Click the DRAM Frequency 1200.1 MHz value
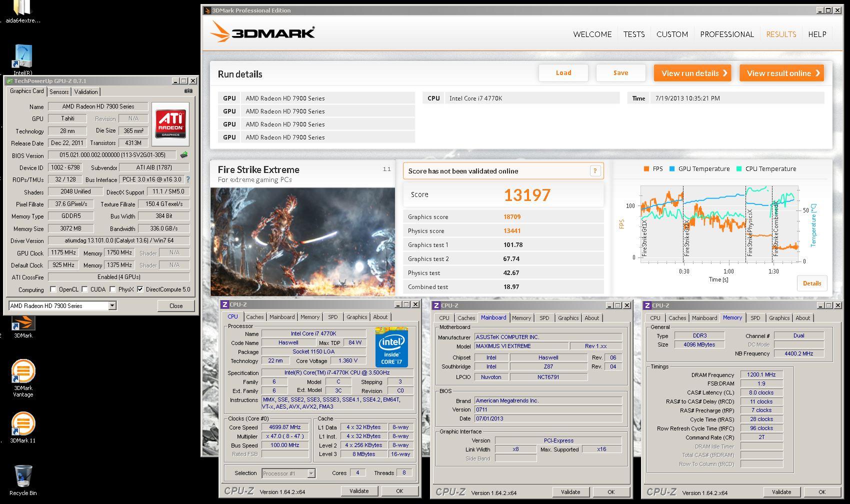This screenshot has height=504, width=850. tap(761, 374)
